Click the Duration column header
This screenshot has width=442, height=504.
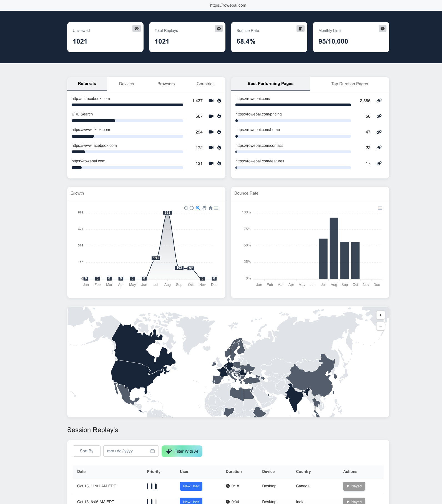(x=234, y=472)
